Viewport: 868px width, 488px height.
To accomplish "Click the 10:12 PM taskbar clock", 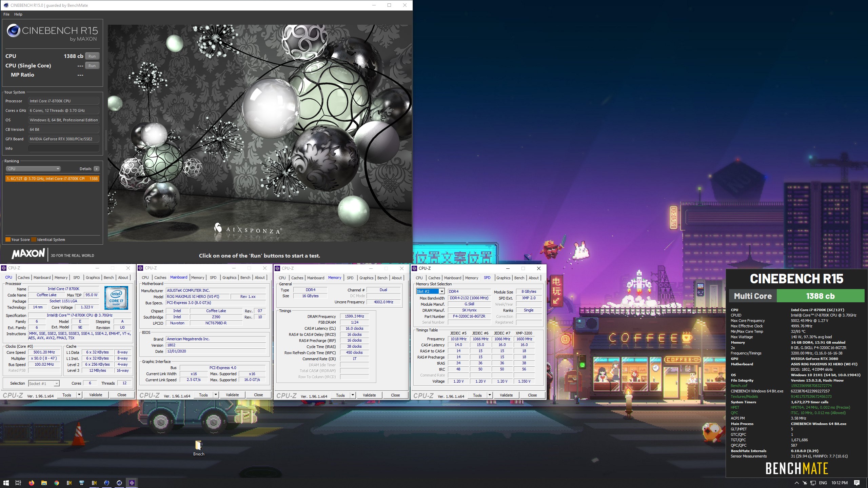I will point(840,483).
